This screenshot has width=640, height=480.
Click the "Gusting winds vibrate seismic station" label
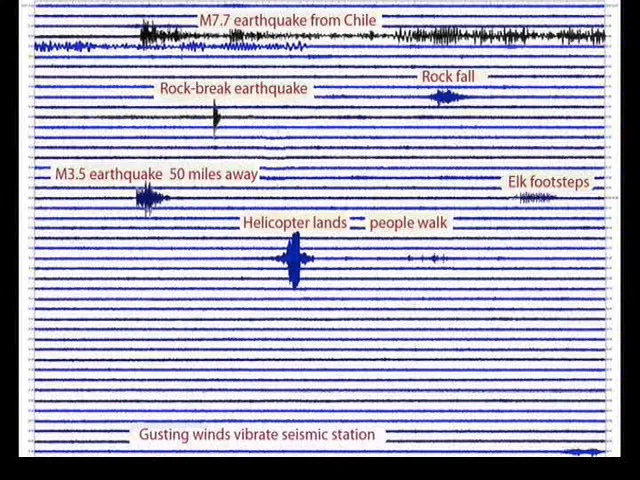[257, 435]
